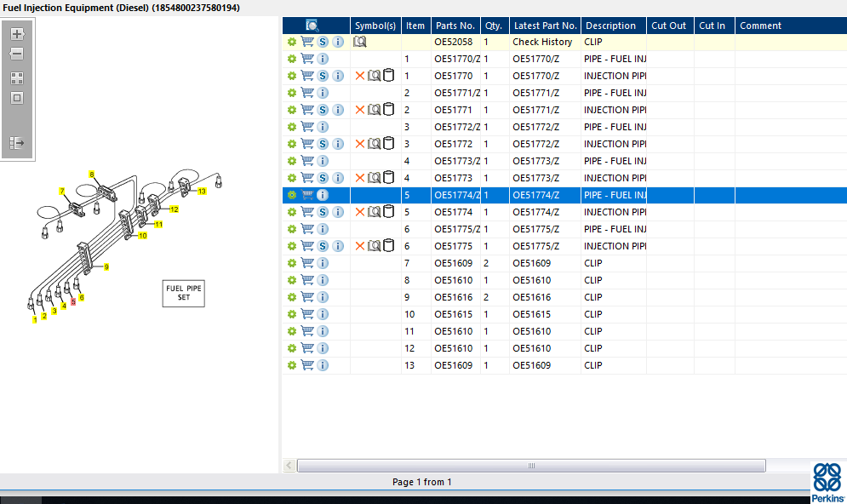Image resolution: width=847 pixels, height=504 pixels.
Task: Sort by the Symbol(s) column header
Action: [x=375, y=26]
